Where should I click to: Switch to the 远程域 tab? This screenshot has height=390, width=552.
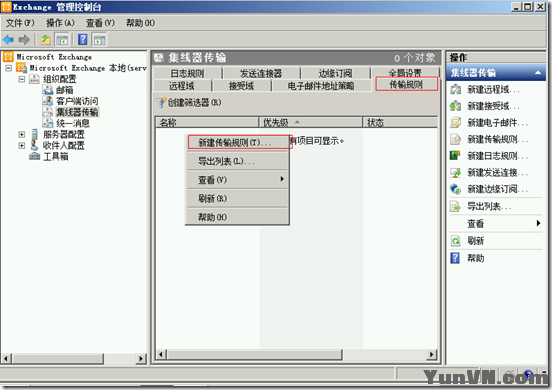coord(182,86)
